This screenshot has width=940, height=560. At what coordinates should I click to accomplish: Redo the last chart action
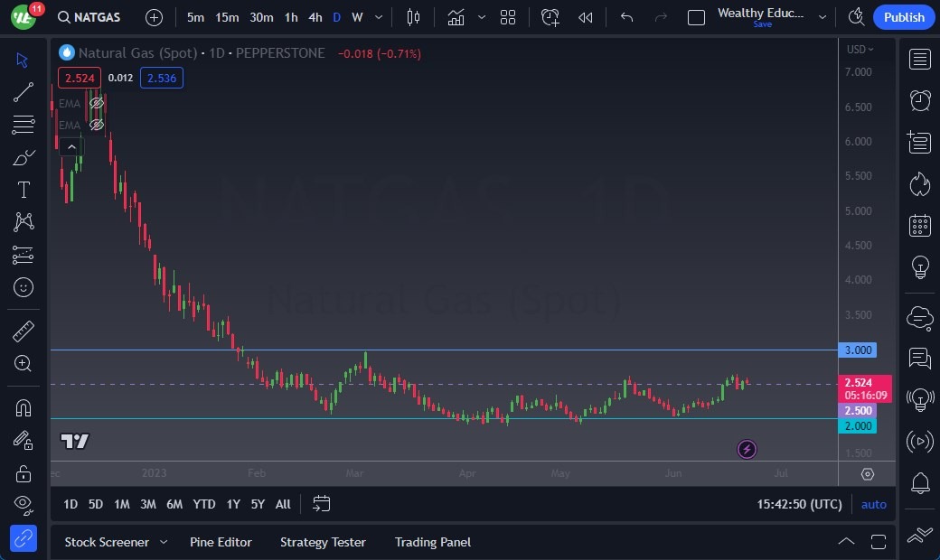pyautogui.click(x=661, y=17)
